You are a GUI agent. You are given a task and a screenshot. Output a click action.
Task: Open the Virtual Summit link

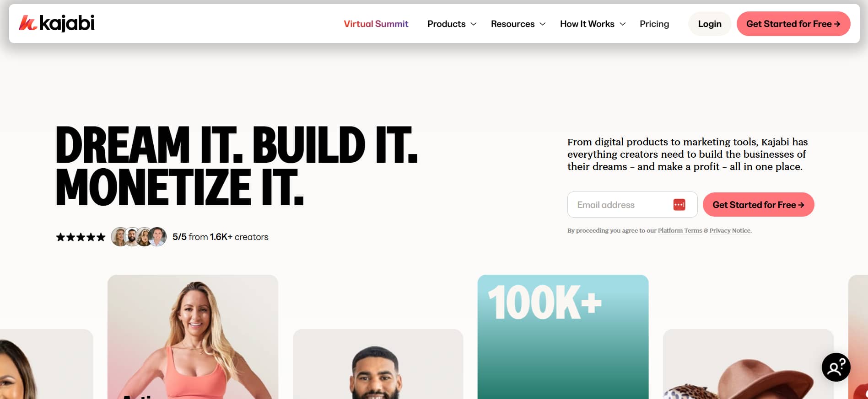pyautogui.click(x=376, y=24)
